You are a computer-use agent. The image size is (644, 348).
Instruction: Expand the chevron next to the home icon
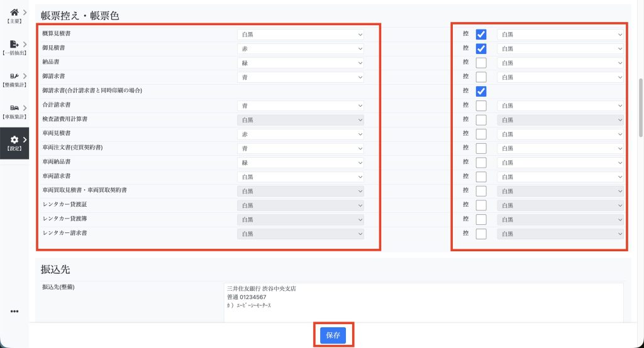25,12
